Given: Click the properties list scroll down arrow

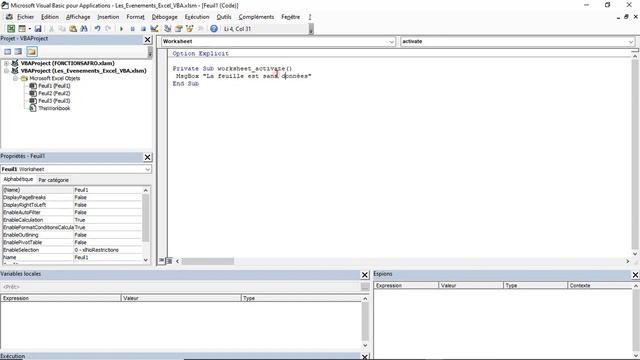Looking at the screenshot, I should [146, 260].
